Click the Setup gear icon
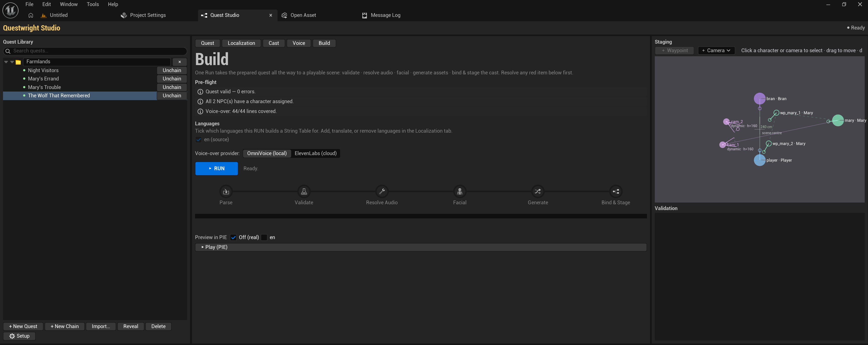Image resolution: width=868 pixels, height=345 pixels. 12,336
